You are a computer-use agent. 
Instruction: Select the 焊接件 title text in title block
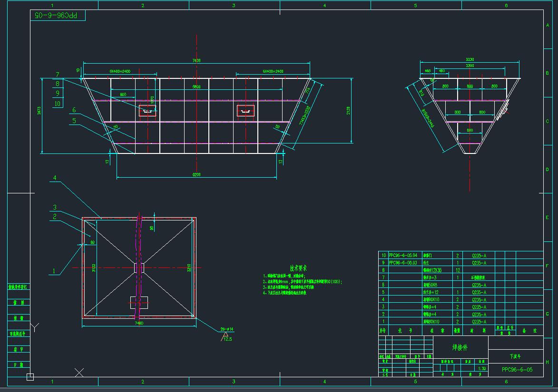[x=460, y=347]
